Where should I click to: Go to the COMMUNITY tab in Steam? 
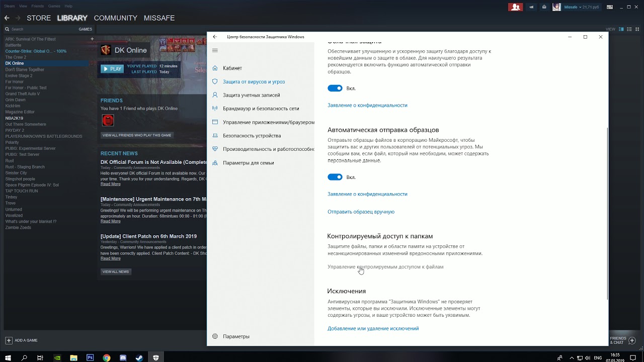(116, 18)
